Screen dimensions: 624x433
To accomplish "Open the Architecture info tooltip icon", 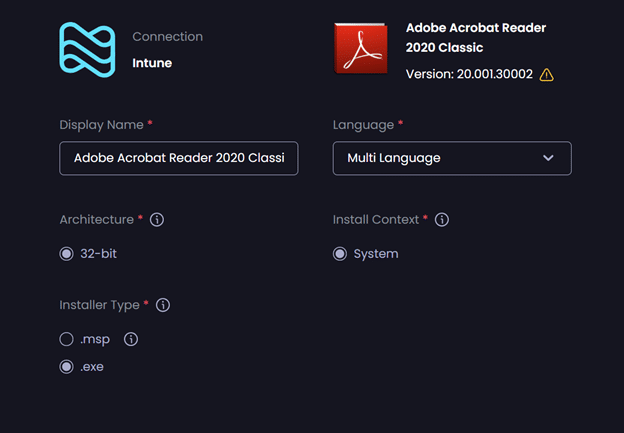I will tap(157, 219).
